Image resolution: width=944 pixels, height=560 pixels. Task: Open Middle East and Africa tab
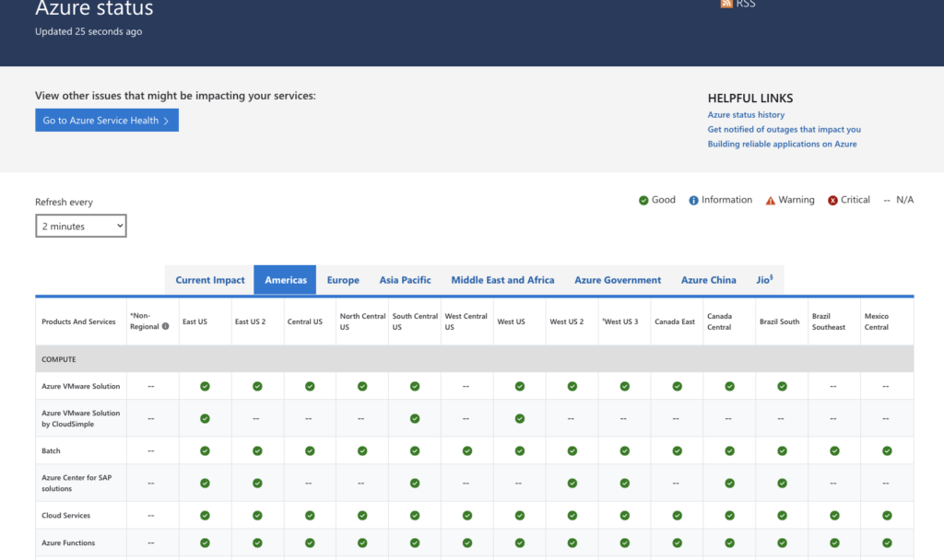click(x=502, y=280)
